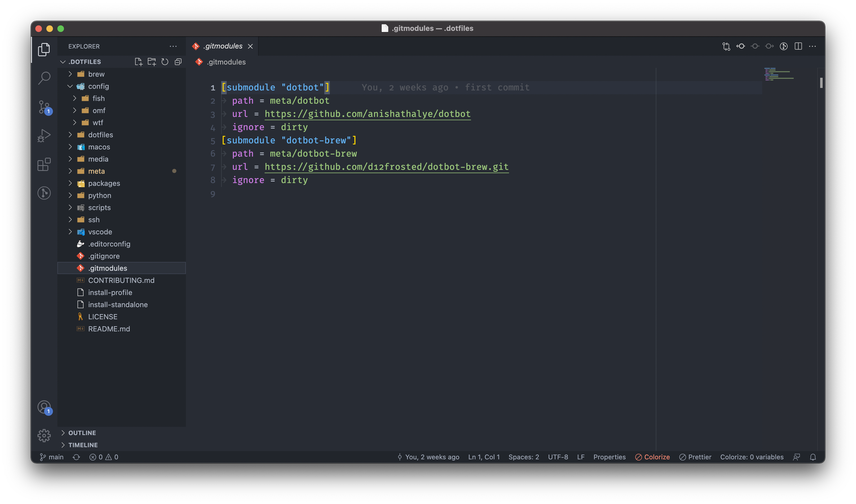The image size is (856, 504).
Task: Click the New File icon in Explorer
Action: coord(138,62)
